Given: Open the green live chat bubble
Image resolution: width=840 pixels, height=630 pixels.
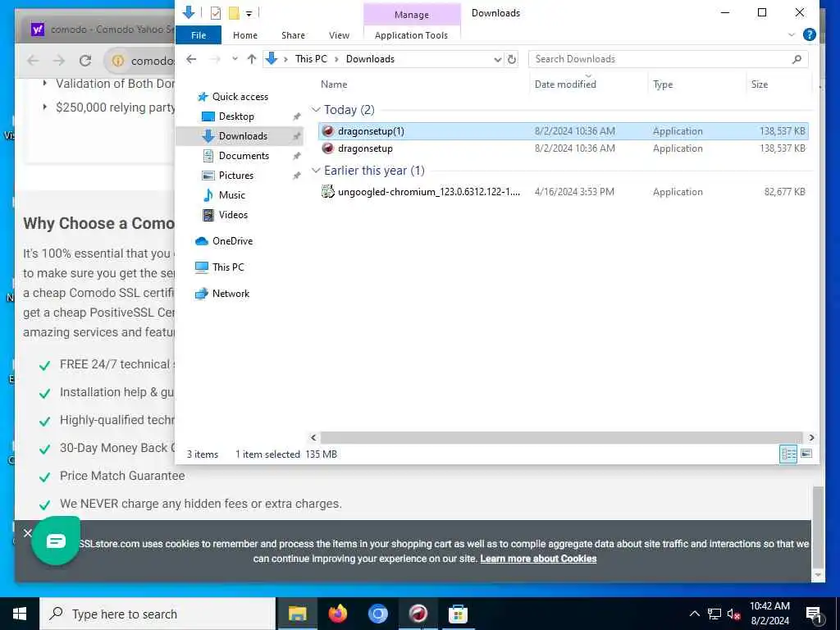Looking at the screenshot, I should 56,541.
